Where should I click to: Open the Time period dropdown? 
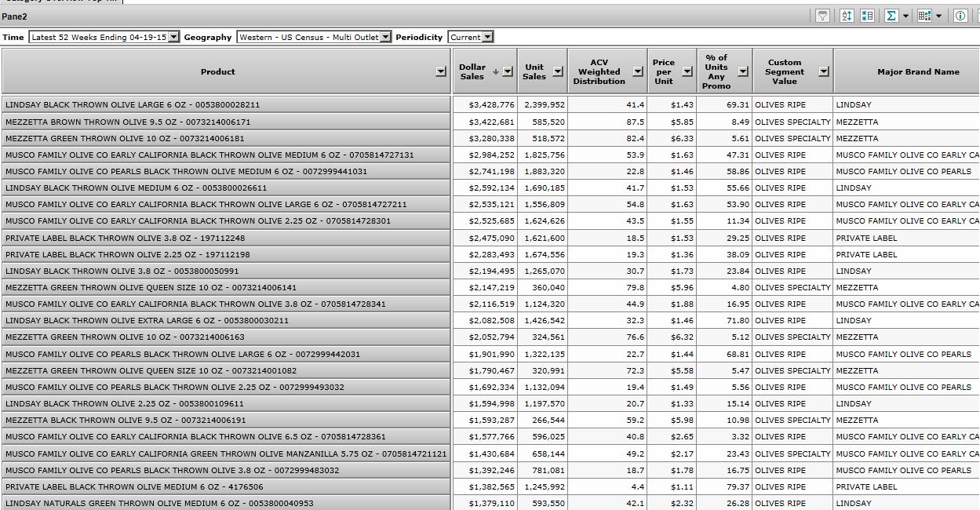click(x=173, y=37)
